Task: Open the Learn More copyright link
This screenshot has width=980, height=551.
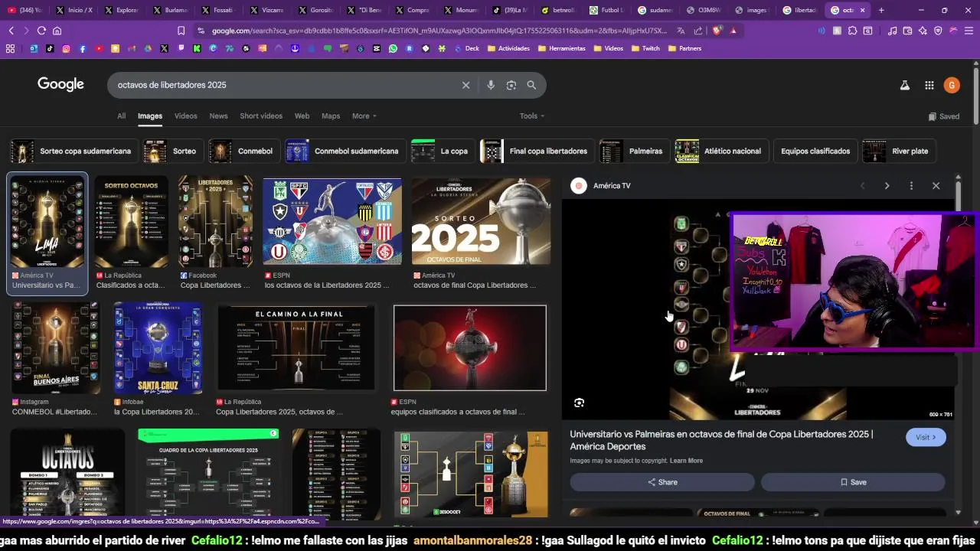Action: click(686, 461)
